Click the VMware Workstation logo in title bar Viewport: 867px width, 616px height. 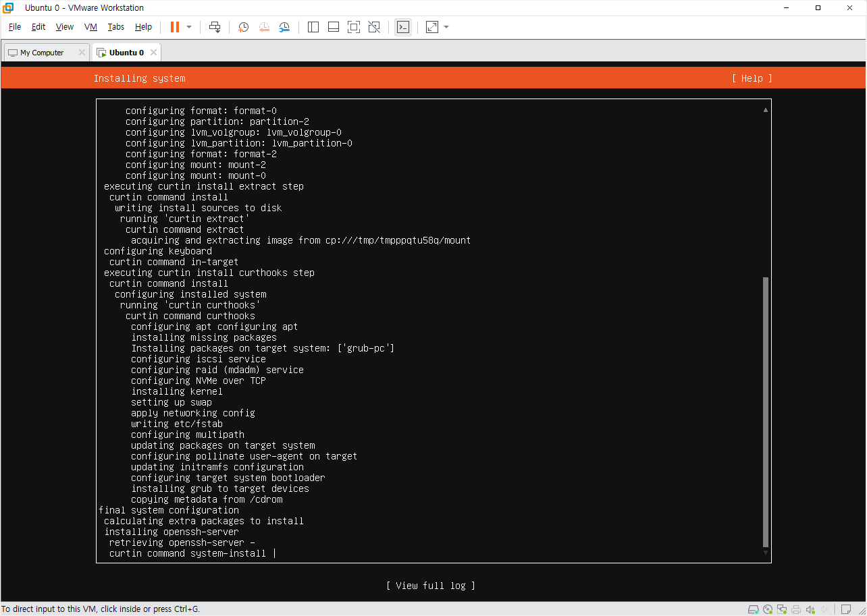coord(9,8)
